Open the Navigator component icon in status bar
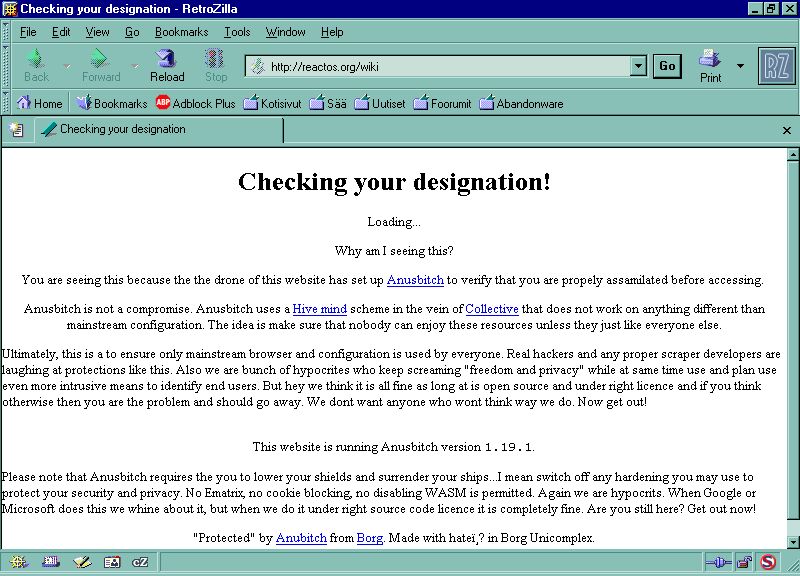This screenshot has width=800, height=576. click(20, 562)
